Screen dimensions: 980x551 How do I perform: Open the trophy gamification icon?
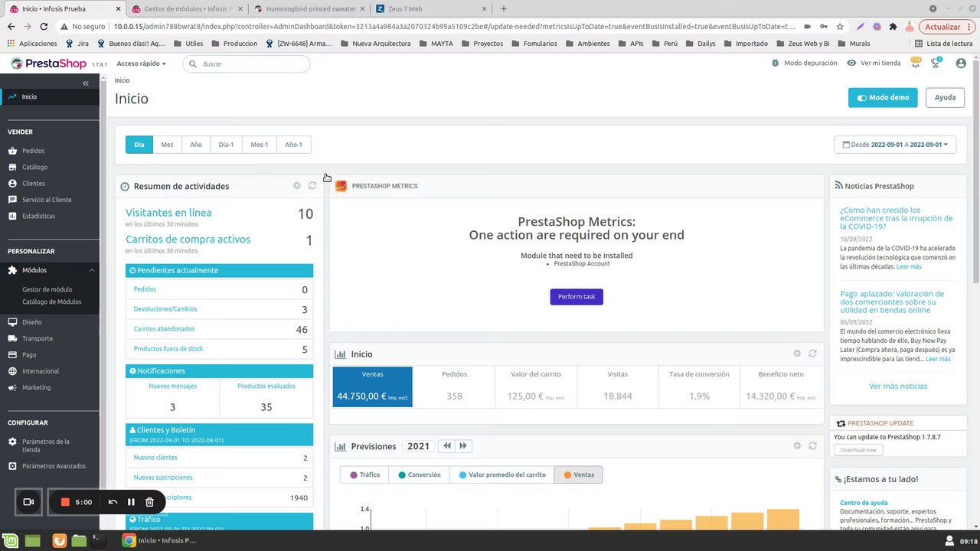(936, 63)
